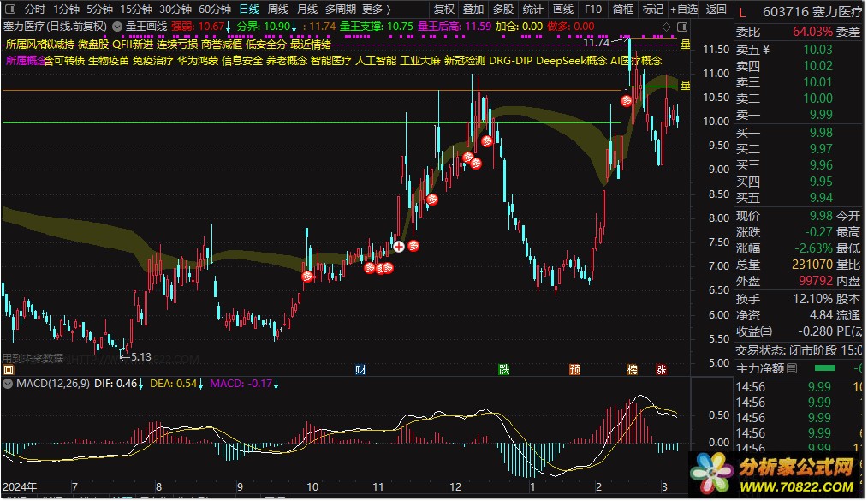
Task: Click the 卖五 price 10.03
Action: [817, 50]
